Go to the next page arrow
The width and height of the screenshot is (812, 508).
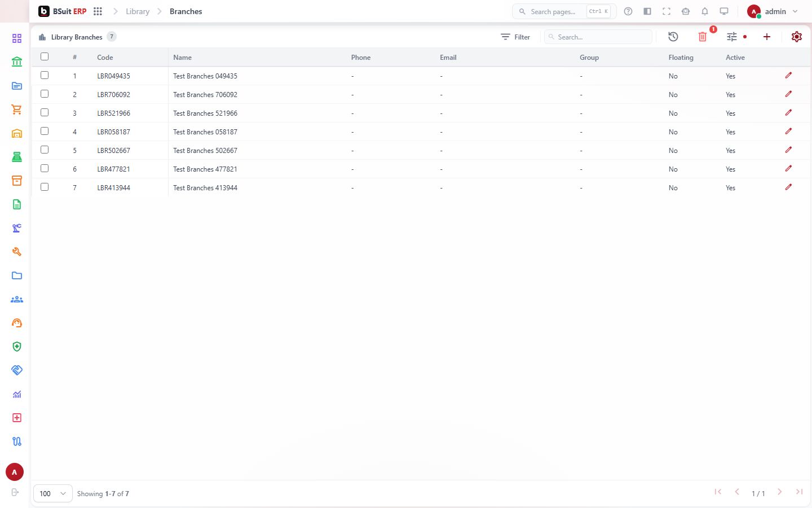[780, 492]
